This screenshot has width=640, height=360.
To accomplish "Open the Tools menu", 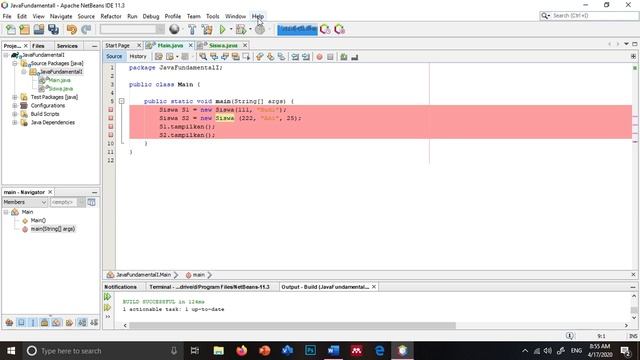I will 213,16.
